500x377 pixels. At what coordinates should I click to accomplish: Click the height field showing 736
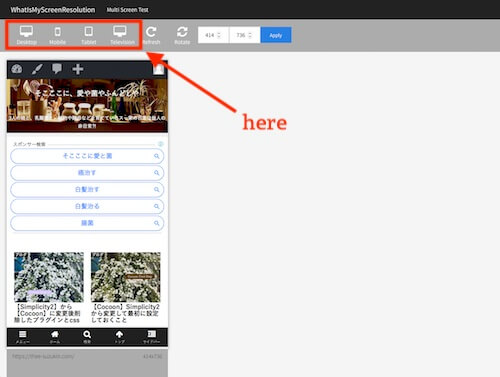click(x=244, y=35)
